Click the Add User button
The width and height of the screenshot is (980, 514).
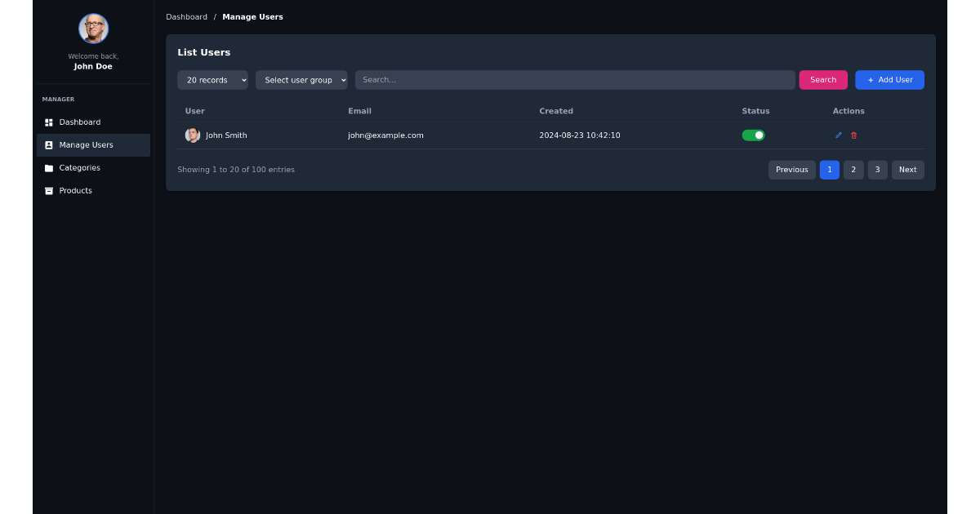[x=889, y=80]
